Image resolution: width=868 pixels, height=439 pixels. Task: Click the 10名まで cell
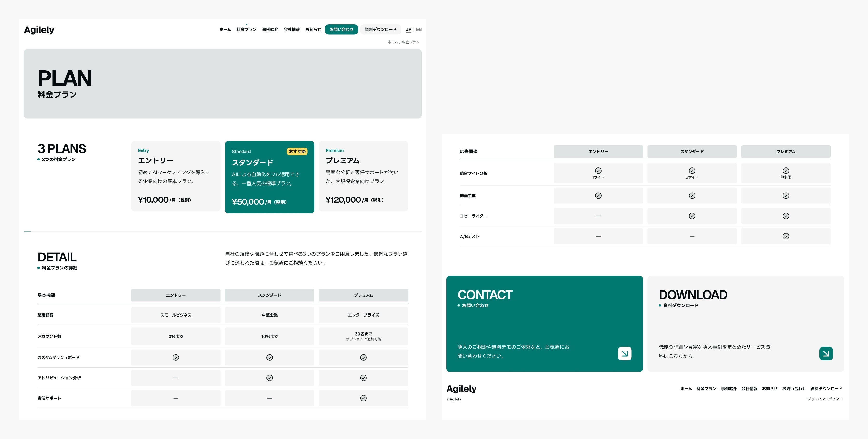point(270,336)
